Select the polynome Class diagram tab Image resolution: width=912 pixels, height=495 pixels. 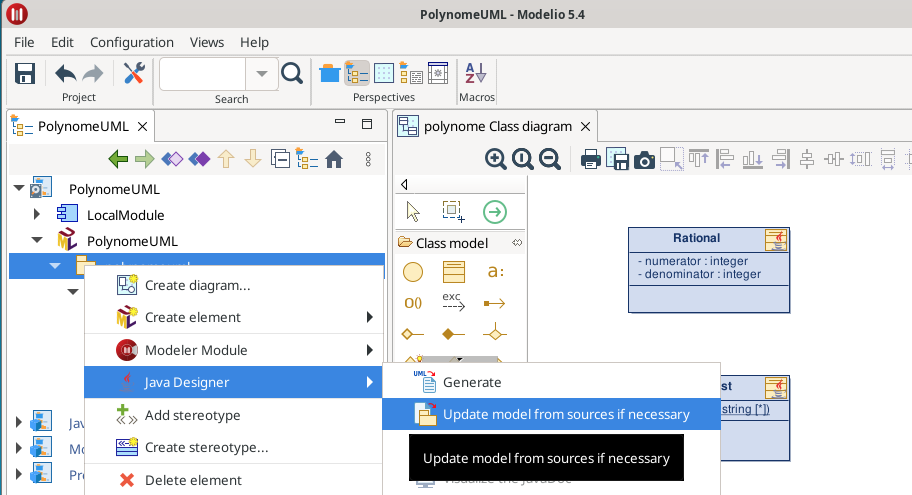497,126
